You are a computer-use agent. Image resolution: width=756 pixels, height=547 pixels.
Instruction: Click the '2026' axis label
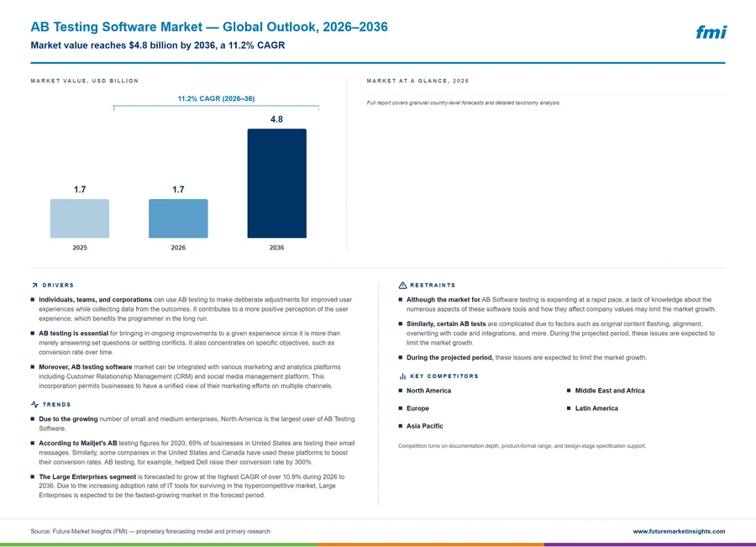pos(178,247)
